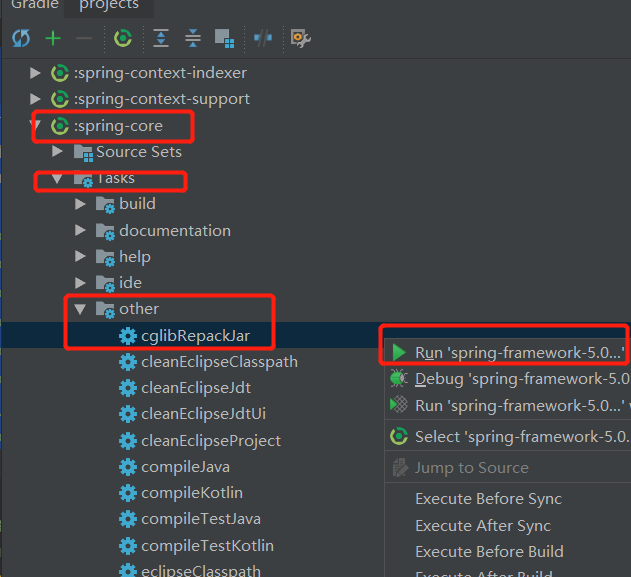
Task: Click the documentation folder icon
Action: coord(105,231)
